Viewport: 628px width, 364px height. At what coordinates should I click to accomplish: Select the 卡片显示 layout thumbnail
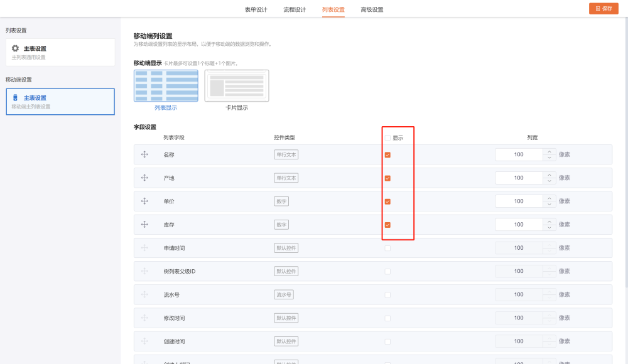click(237, 86)
